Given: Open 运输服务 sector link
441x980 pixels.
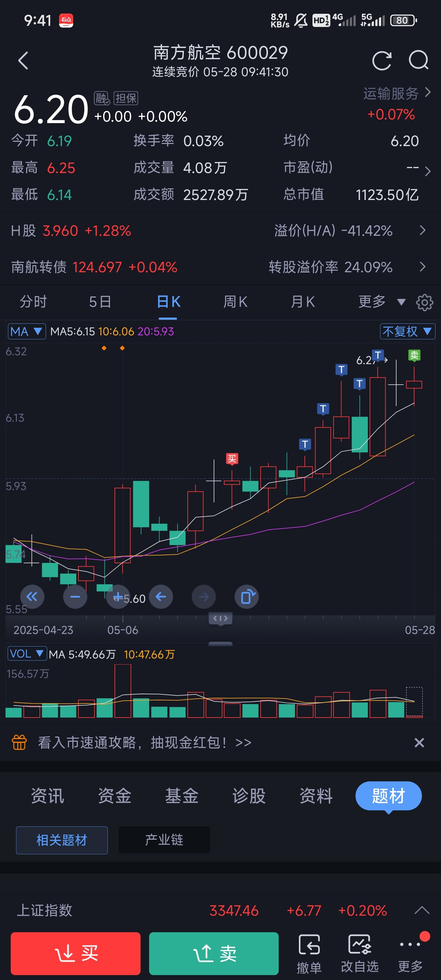Looking at the screenshot, I should (391, 93).
